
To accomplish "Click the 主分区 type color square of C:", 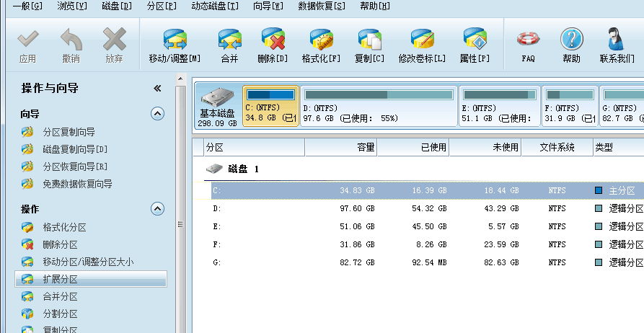I will click(599, 190).
